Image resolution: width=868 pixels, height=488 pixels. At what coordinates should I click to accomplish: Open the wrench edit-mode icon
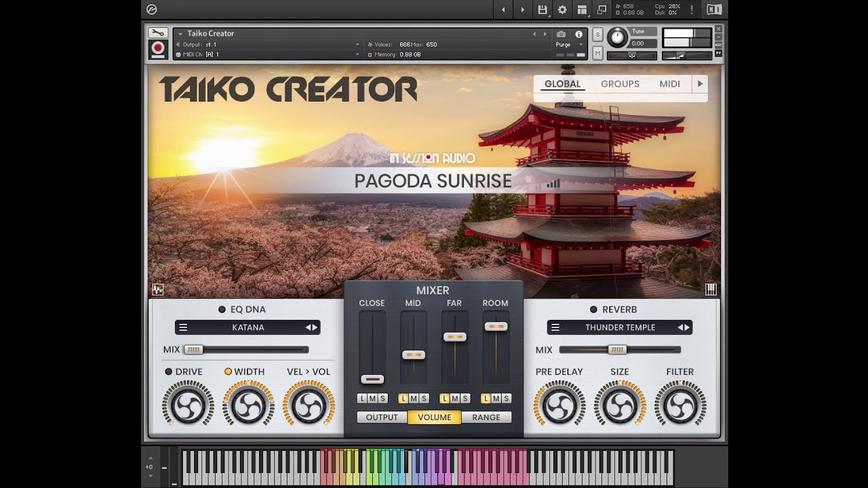[x=157, y=33]
